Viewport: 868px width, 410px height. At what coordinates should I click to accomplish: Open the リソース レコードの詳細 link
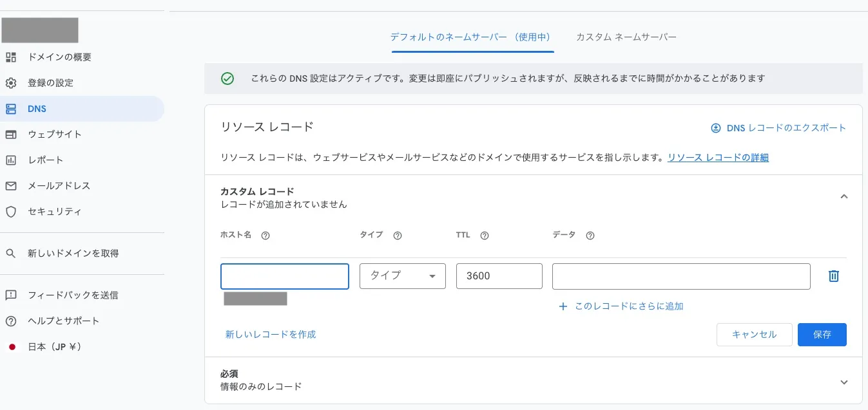[717, 157]
